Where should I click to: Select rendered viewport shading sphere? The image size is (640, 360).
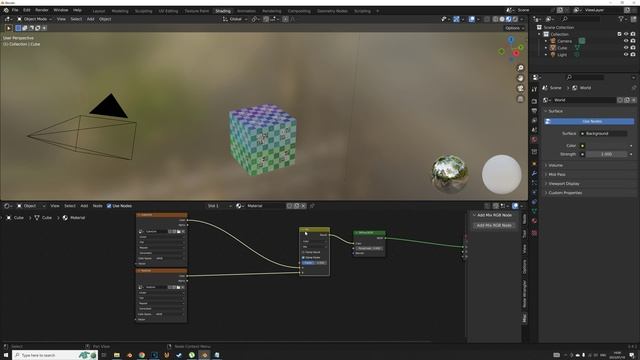pyautogui.click(x=515, y=19)
